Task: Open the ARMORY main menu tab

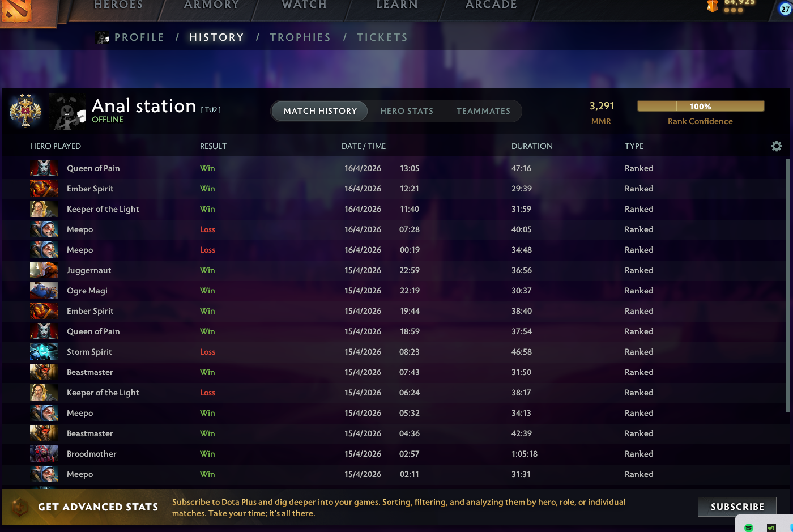Action: [x=211, y=5]
